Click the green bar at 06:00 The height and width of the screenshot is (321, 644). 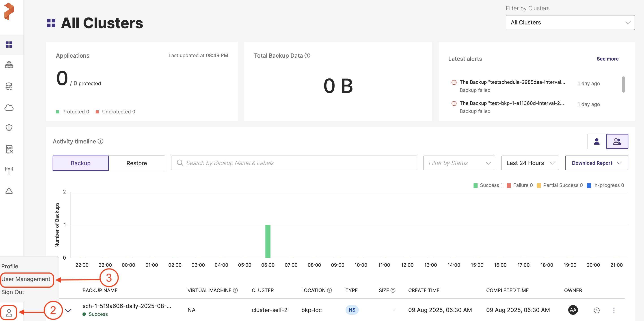click(x=268, y=241)
